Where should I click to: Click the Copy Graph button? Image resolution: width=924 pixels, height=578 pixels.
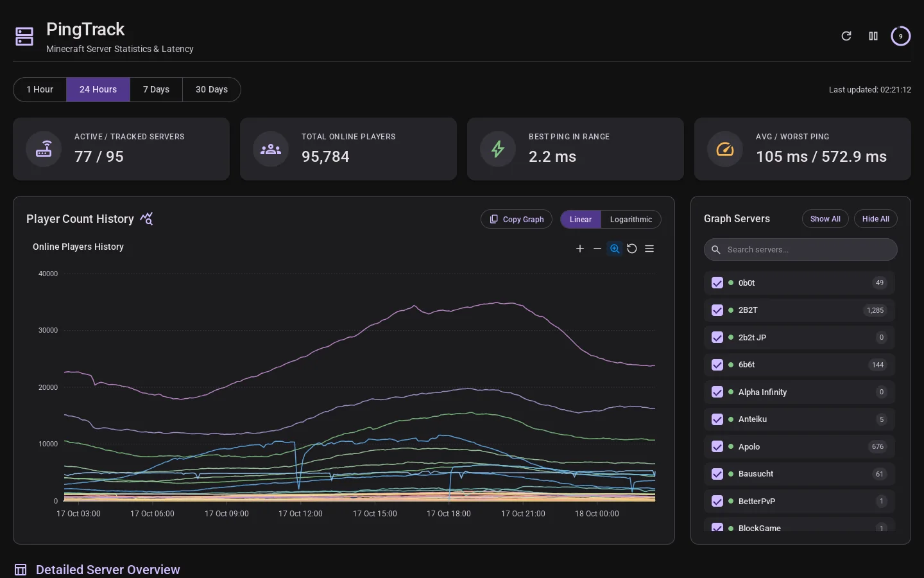(x=517, y=219)
